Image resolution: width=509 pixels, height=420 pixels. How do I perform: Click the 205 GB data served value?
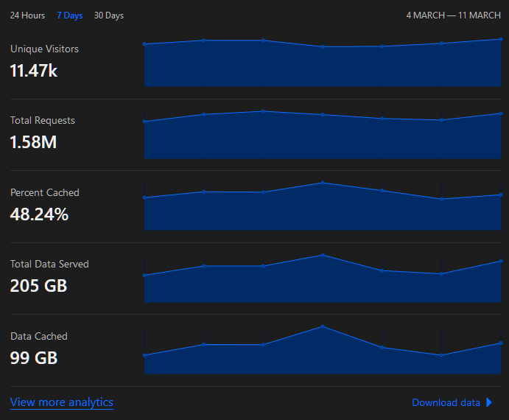pyautogui.click(x=38, y=286)
